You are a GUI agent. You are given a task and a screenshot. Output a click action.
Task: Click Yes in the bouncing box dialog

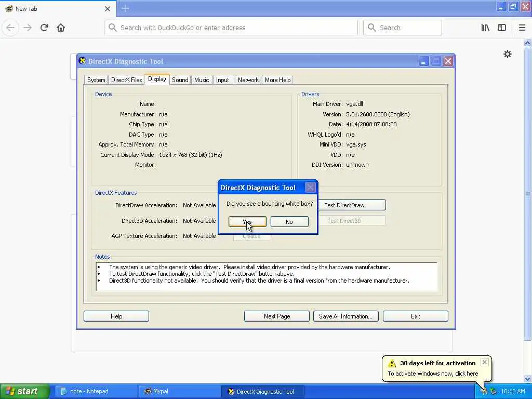[x=247, y=221]
